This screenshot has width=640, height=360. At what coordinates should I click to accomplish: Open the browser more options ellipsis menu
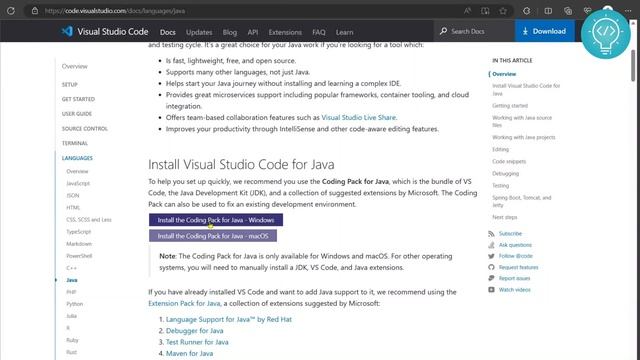[628, 11]
